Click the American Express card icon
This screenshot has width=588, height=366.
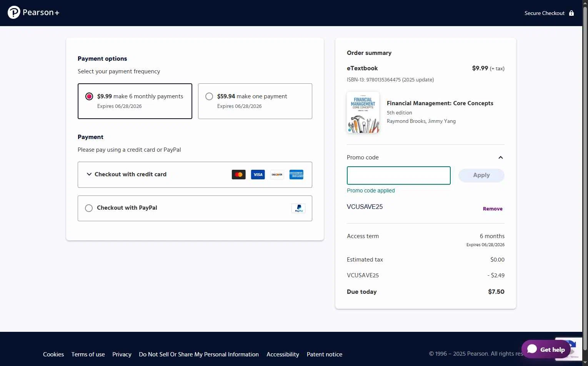click(x=296, y=175)
